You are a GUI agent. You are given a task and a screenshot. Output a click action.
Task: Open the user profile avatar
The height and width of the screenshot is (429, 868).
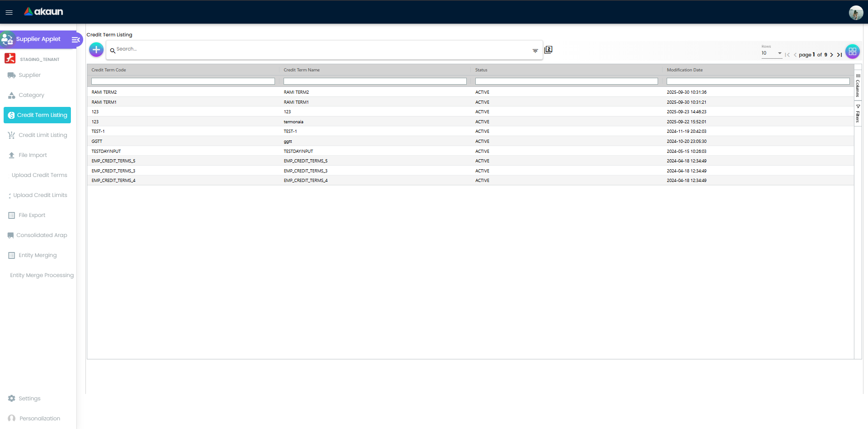(x=856, y=12)
